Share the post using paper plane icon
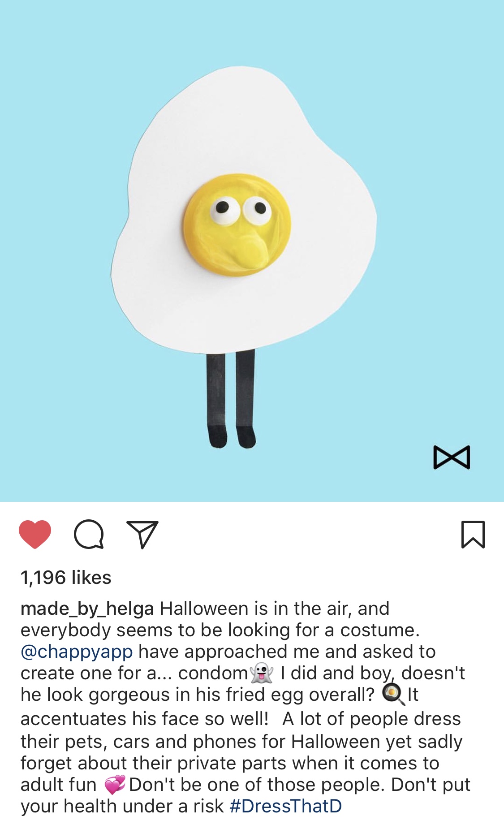This screenshot has width=504, height=829. pyautogui.click(x=142, y=534)
